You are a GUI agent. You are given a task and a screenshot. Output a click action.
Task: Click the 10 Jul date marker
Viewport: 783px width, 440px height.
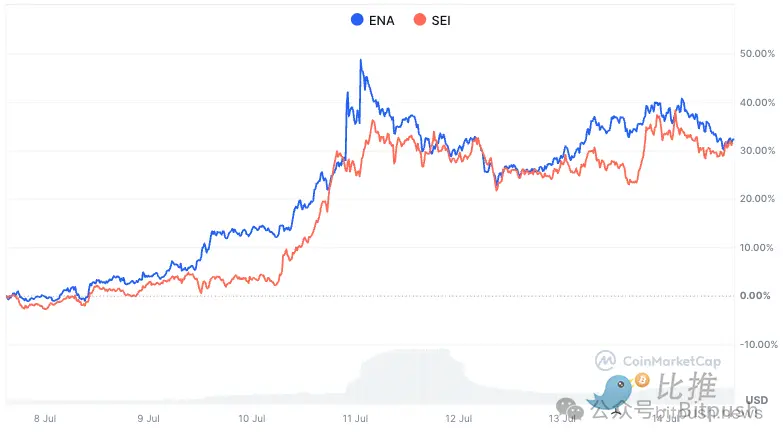coord(253,419)
